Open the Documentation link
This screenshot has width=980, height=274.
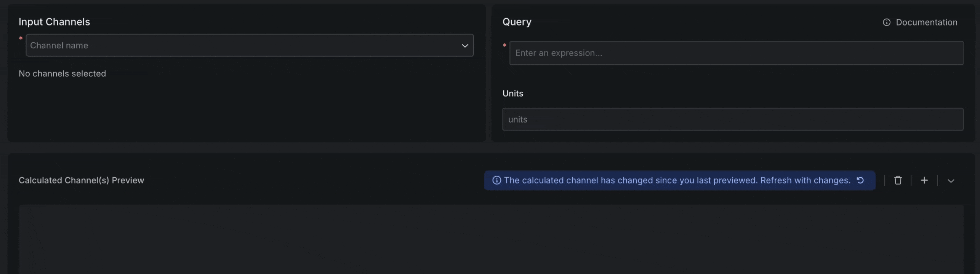pos(920,22)
